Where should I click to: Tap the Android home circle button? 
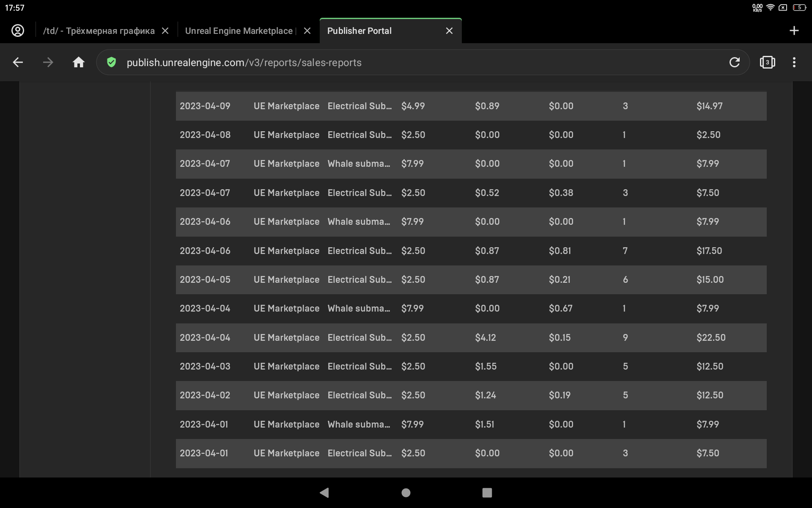click(406, 492)
